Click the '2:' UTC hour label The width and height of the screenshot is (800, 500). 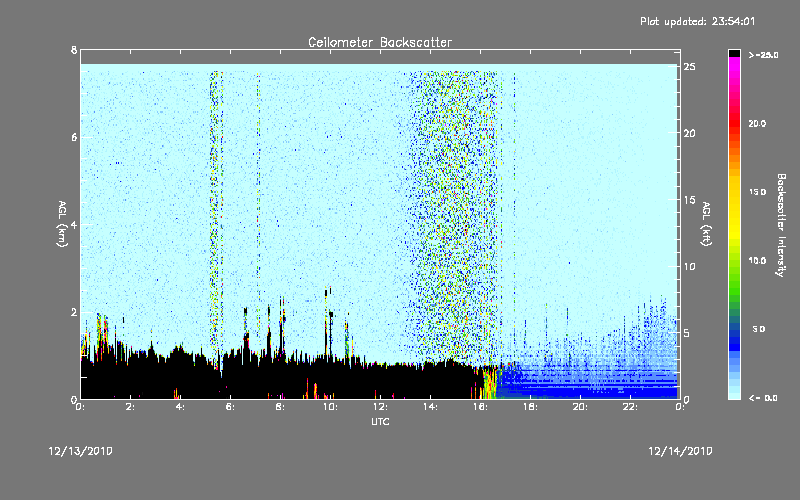click(131, 407)
